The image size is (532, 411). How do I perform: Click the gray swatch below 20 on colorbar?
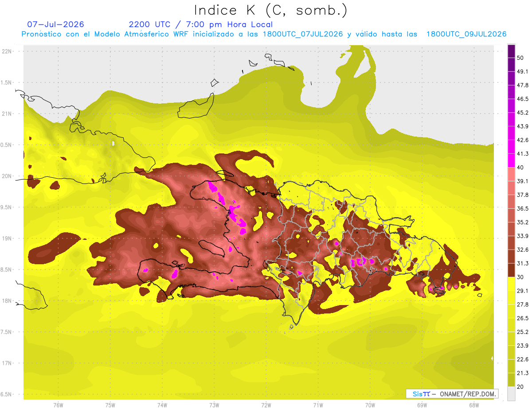click(x=511, y=393)
